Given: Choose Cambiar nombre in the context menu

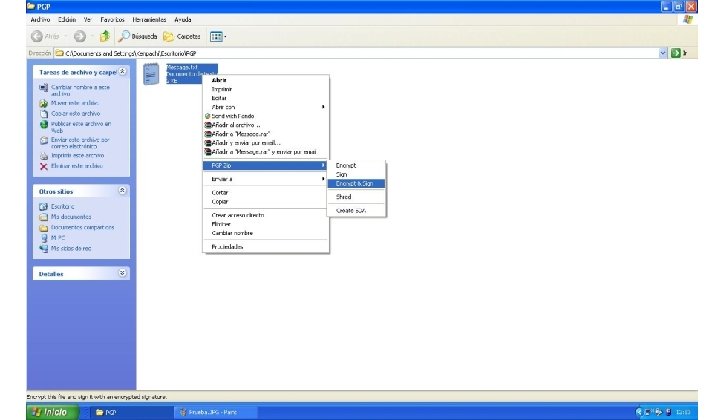Looking at the screenshot, I should point(266,233).
